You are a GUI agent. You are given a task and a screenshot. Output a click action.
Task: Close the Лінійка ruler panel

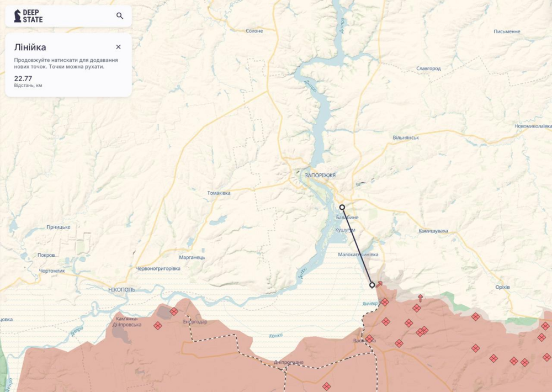click(118, 47)
